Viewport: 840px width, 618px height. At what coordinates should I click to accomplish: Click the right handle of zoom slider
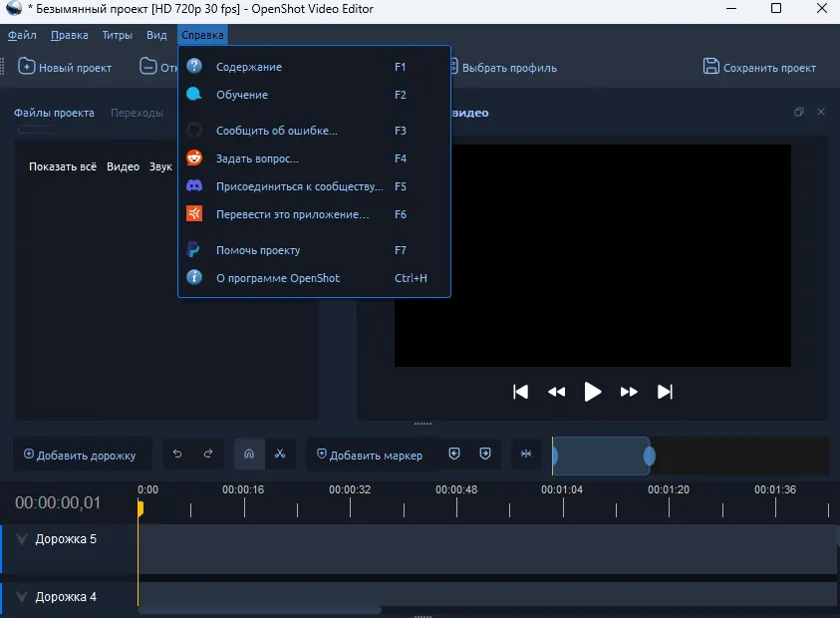[650, 456]
